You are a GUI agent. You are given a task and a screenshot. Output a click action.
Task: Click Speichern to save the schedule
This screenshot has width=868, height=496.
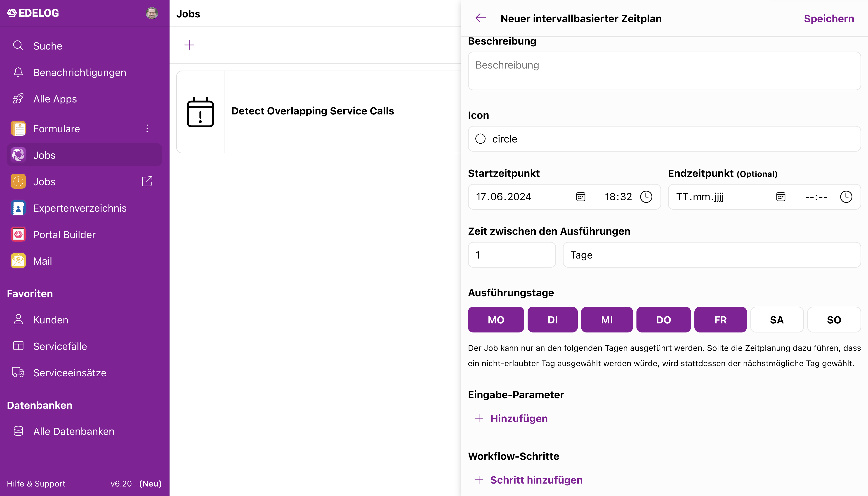(829, 18)
